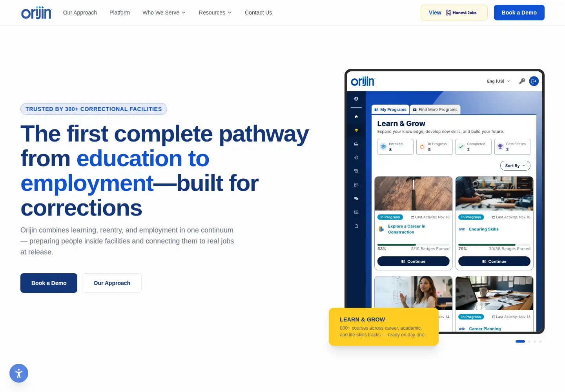Expand the Resources dropdown menu
The width and height of the screenshot is (565, 392).
pyautogui.click(x=215, y=13)
